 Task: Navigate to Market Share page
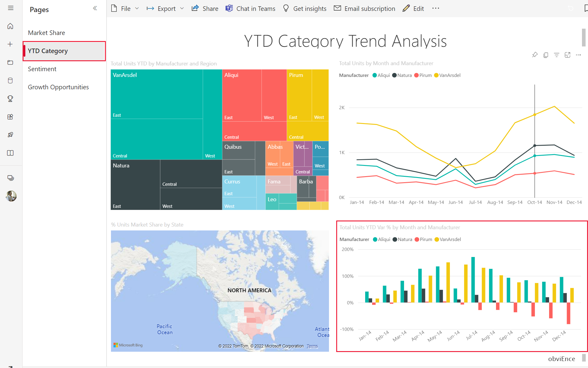pos(47,33)
